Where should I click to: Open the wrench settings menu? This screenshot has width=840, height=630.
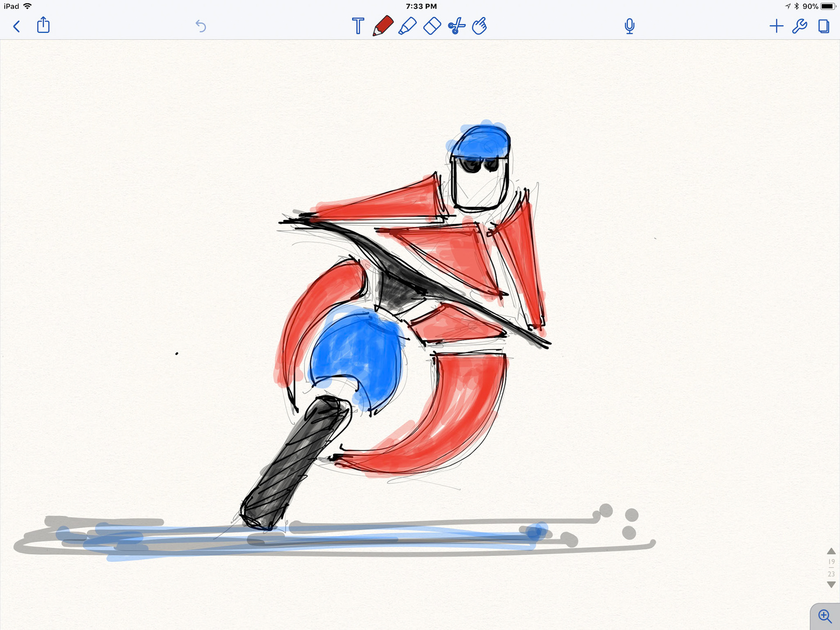(x=800, y=26)
